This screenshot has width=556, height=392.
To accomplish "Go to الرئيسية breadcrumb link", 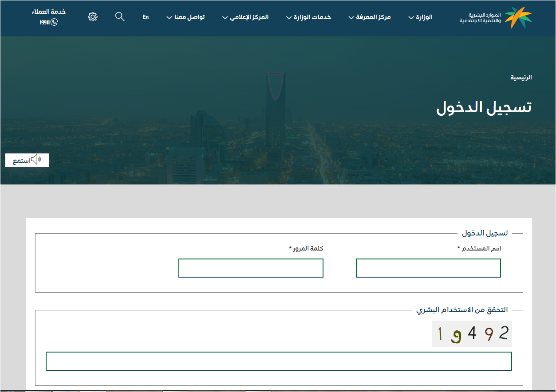I will point(521,77).
